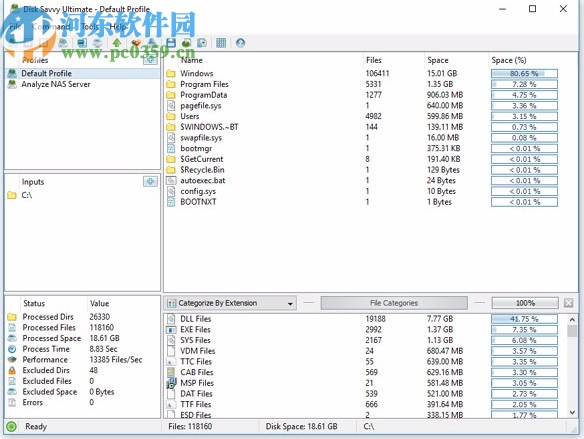Click the floppy disk save report icon
The height and width of the screenshot is (439, 584).
click(171, 43)
